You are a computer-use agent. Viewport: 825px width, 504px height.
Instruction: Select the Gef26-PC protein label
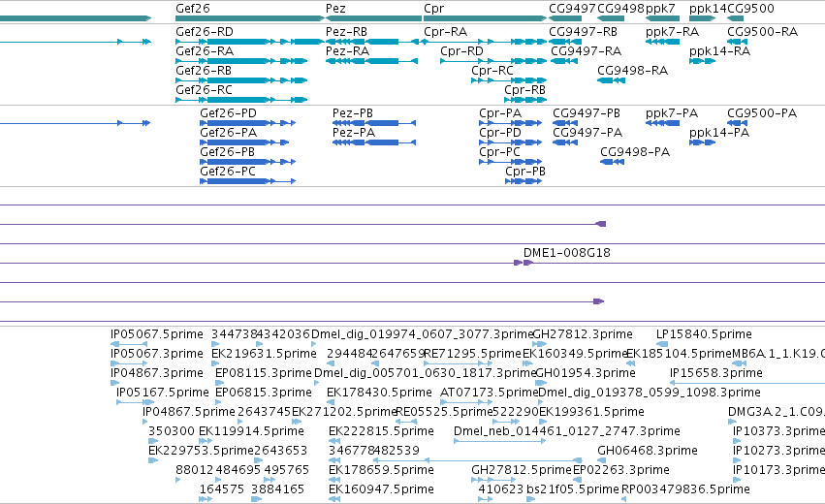[x=227, y=172]
